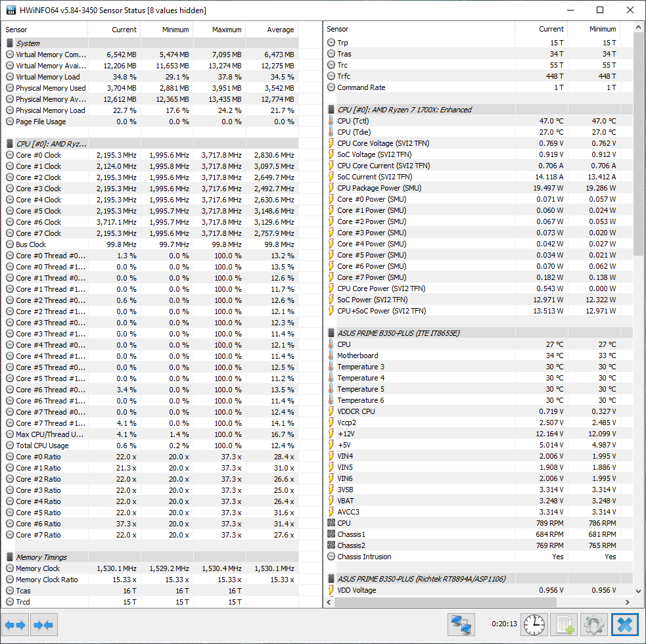Open sensor settings gear icon

click(594, 625)
